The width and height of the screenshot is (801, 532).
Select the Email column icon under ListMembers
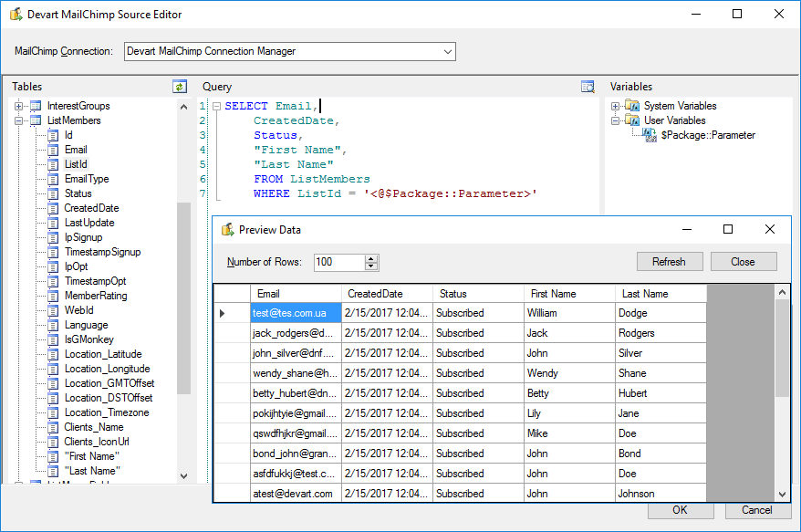pos(53,149)
